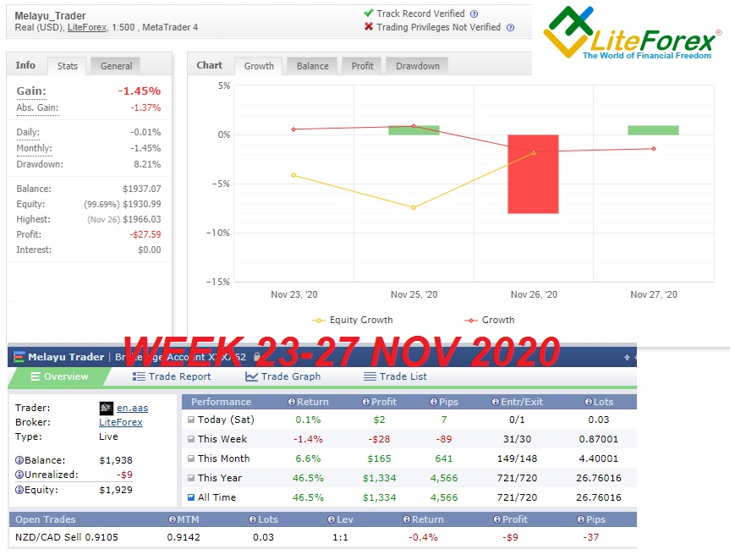This screenshot has height=560, width=735.
Task: Click help icon beside Track Record Verified
Action: click(x=474, y=14)
